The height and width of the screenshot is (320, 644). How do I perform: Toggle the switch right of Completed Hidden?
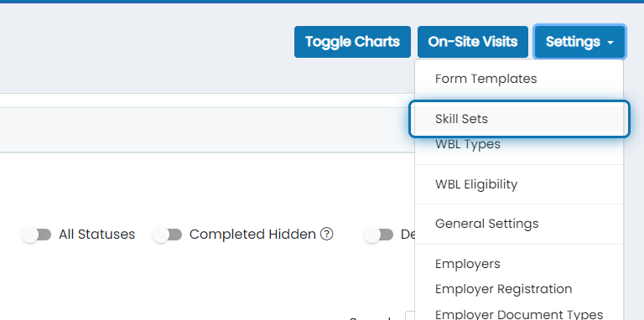(x=378, y=235)
